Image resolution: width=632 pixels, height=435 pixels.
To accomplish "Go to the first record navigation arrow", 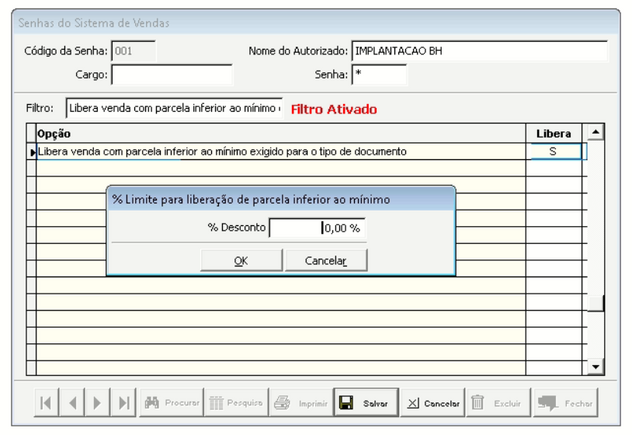I will coord(47,403).
